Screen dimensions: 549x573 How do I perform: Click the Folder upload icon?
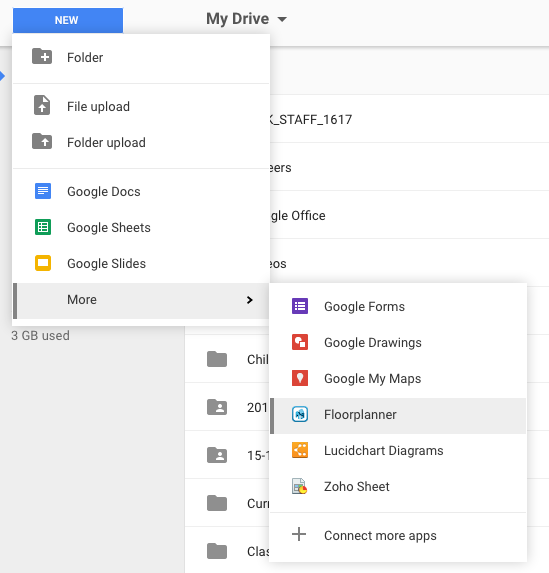(x=42, y=141)
